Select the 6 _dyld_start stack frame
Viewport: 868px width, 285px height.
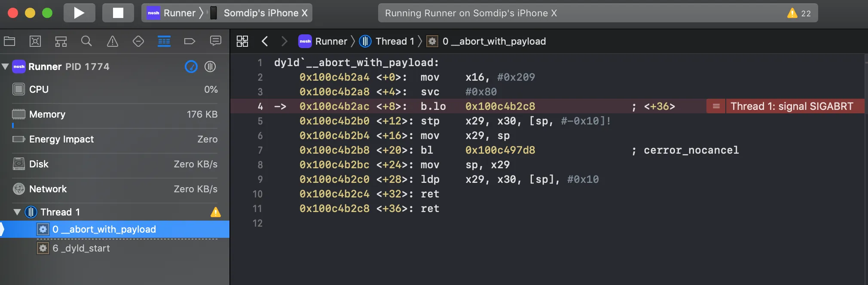point(81,248)
